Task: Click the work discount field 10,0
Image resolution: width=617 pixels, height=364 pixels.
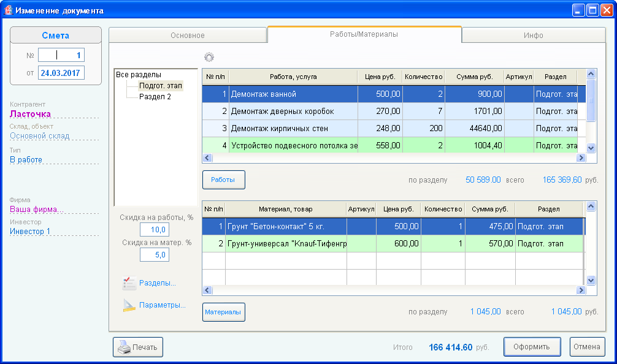Action: [x=155, y=230]
